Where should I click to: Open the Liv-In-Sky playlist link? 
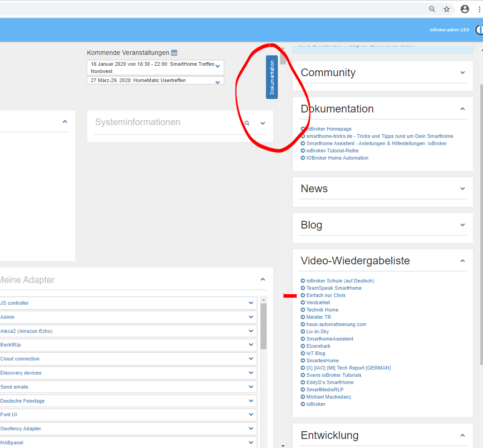(x=317, y=332)
